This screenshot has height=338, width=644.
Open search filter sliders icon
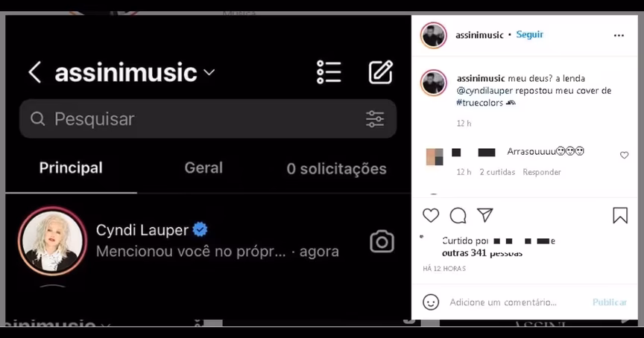coord(375,119)
